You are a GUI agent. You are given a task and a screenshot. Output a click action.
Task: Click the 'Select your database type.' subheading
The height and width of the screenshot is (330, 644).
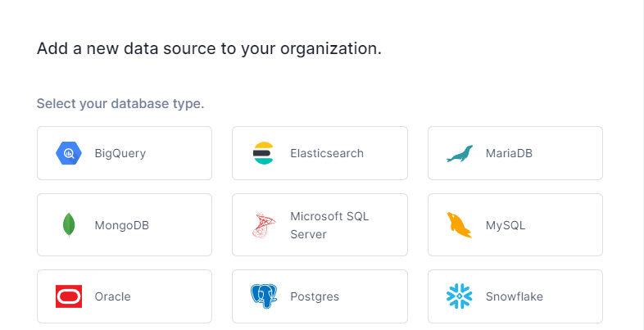pos(120,103)
